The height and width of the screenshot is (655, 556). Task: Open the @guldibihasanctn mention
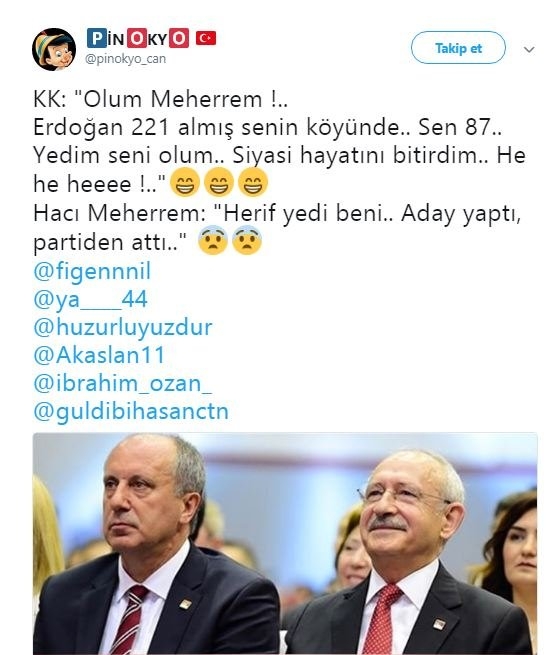pyautogui.click(x=131, y=411)
